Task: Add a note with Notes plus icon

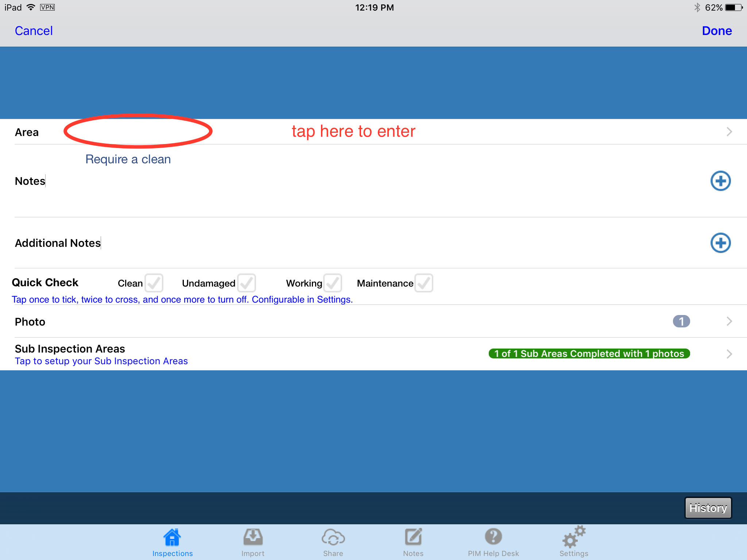Action: pos(720,181)
